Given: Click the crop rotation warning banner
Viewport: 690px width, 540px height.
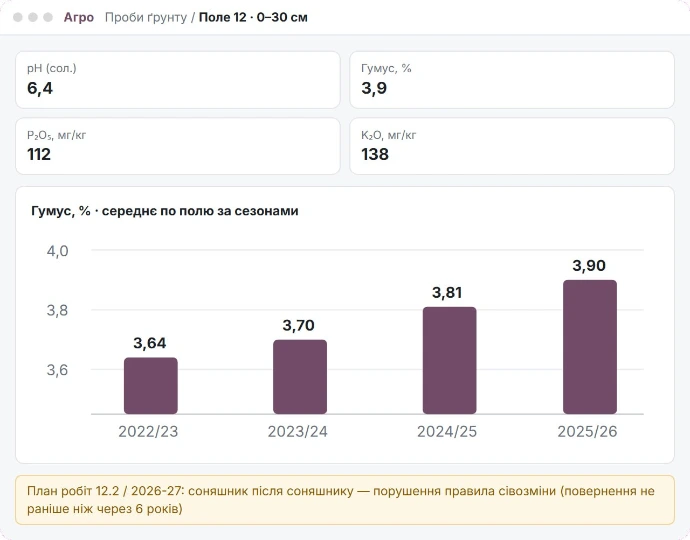Looking at the screenshot, I should click(345, 500).
